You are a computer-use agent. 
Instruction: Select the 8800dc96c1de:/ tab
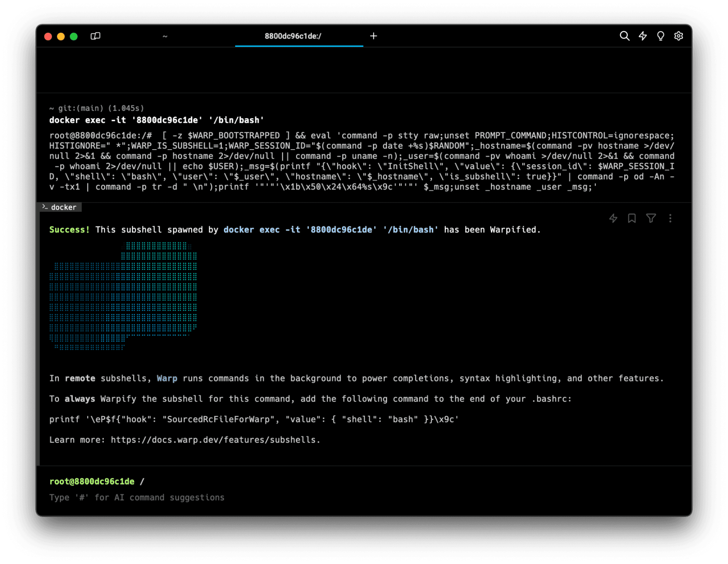[x=293, y=36]
